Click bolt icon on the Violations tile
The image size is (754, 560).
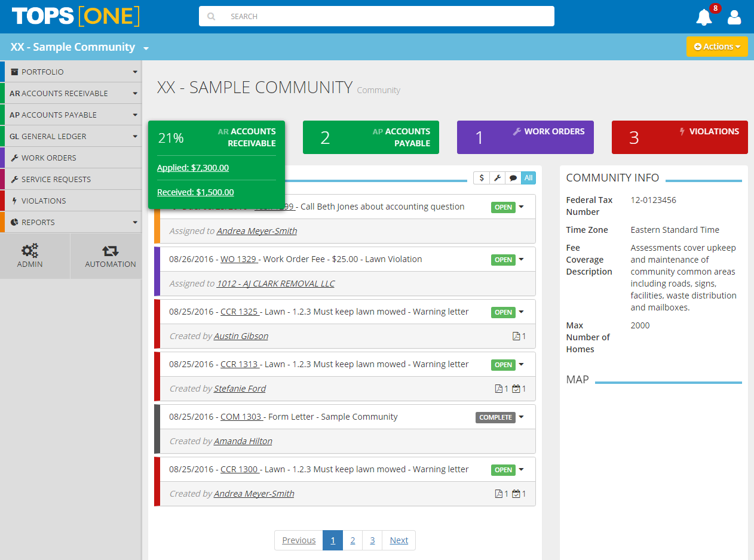click(682, 131)
